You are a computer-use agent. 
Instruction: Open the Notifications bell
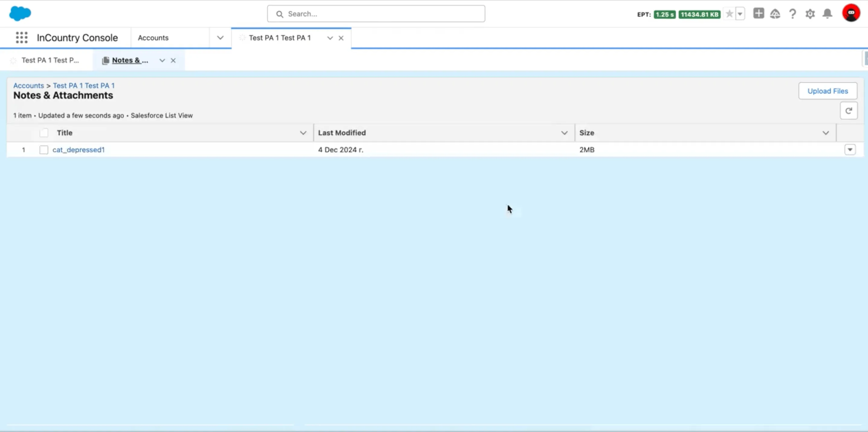point(828,14)
